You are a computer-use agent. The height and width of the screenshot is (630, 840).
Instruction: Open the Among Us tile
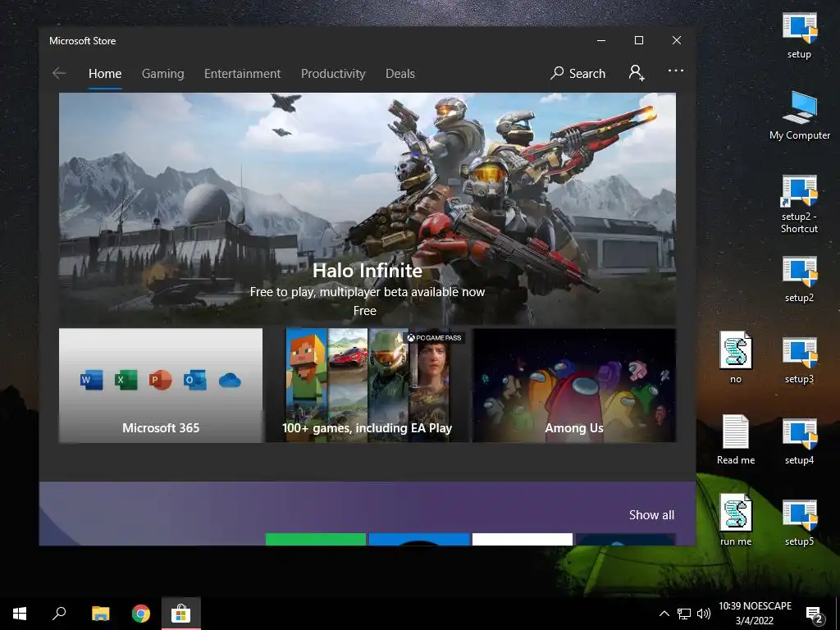coord(574,386)
